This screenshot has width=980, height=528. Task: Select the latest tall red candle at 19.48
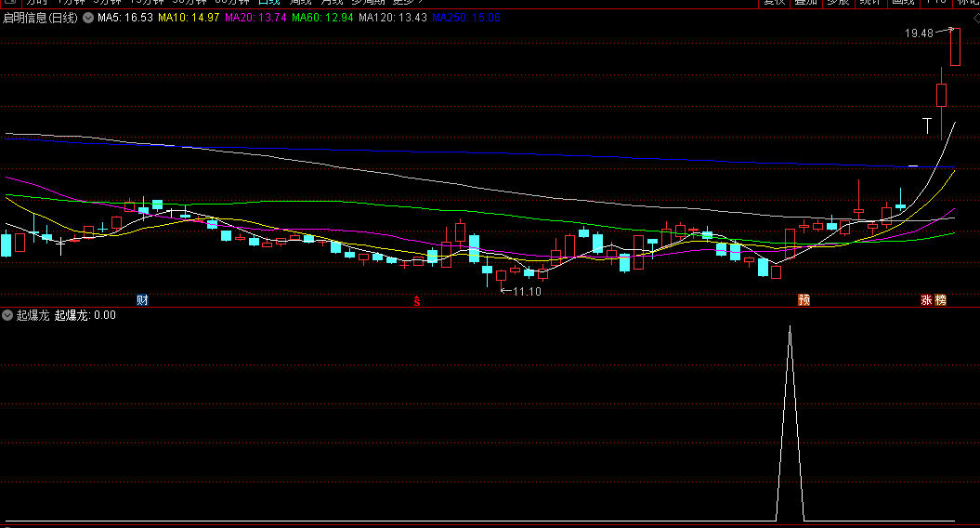coord(955,46)
